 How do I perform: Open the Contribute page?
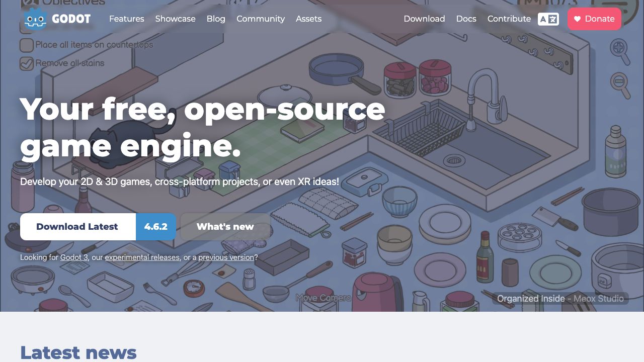pos(509,19)
